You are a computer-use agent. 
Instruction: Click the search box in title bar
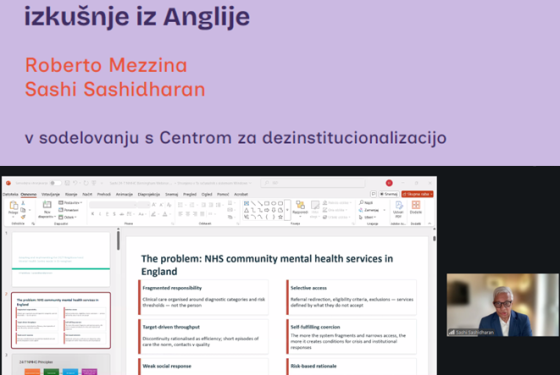click(312, 183)
